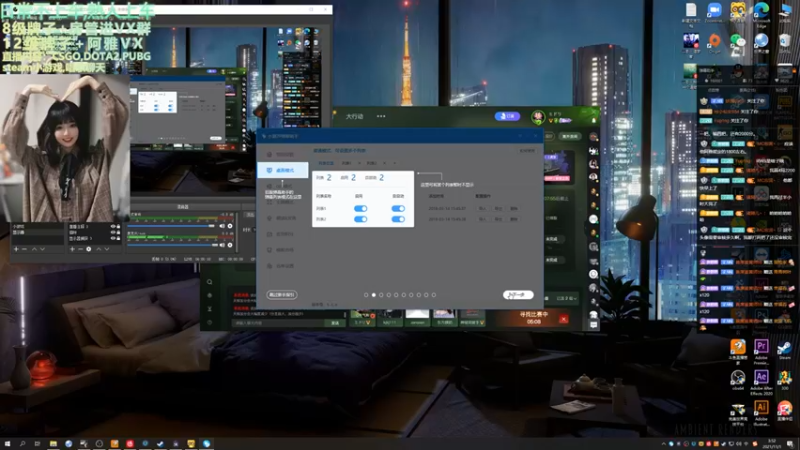Open Steam desktop shortcut
This screenshot has width=800, height=450.
[784, 350]
